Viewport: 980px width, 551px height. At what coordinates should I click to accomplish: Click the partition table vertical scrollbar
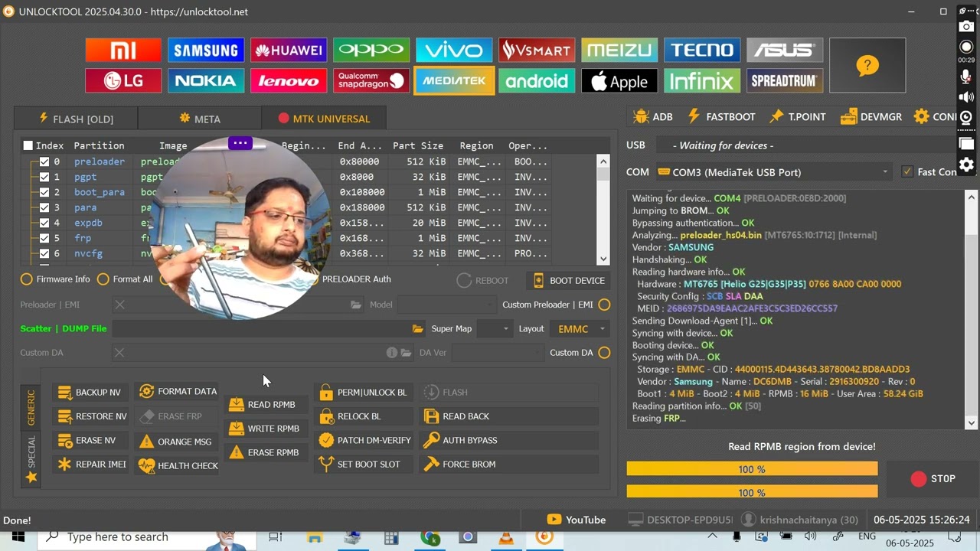coord(603,210)
